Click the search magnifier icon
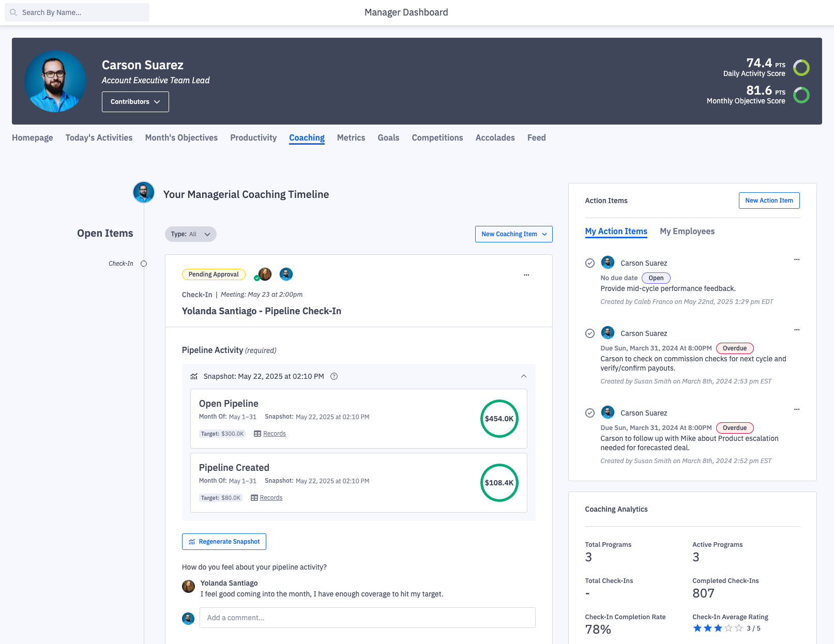This screenshot has width=834, height=644. coord(13,12)
